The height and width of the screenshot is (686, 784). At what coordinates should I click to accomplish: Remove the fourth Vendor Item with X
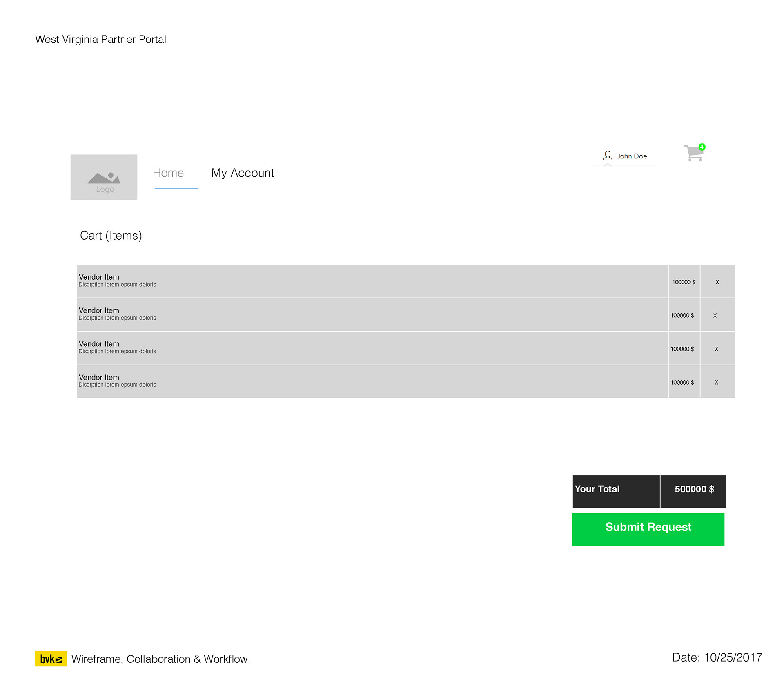click(x=717, y=383)
